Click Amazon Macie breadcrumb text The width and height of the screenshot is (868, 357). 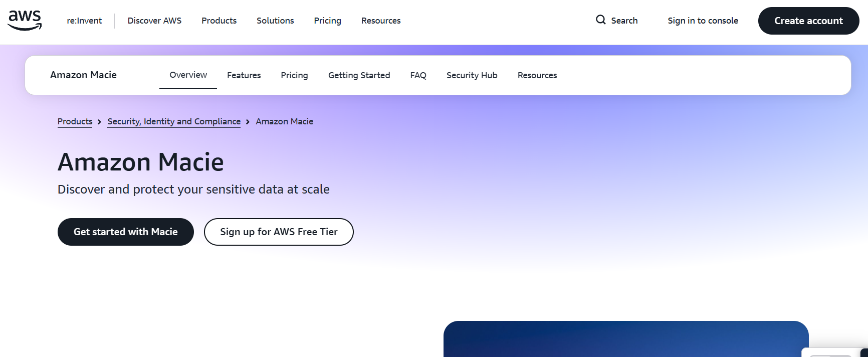[284, 121]
